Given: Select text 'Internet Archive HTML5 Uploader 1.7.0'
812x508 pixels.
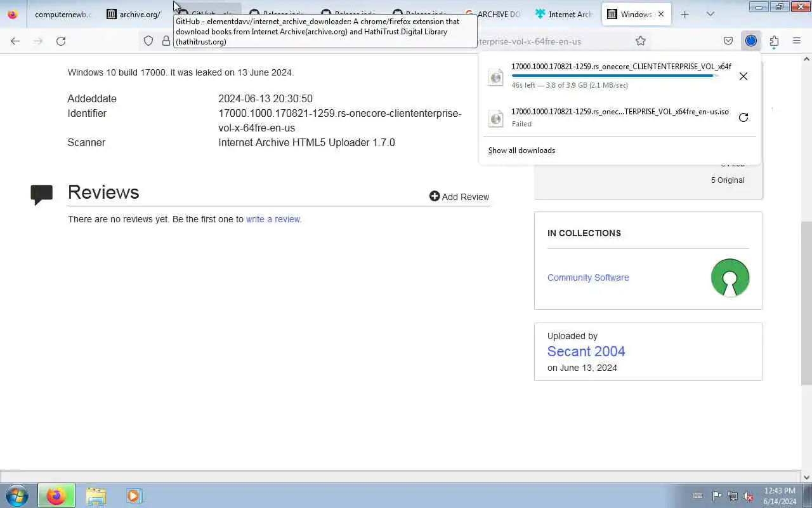Looking at the screenshot, I should tap(306, 142).
